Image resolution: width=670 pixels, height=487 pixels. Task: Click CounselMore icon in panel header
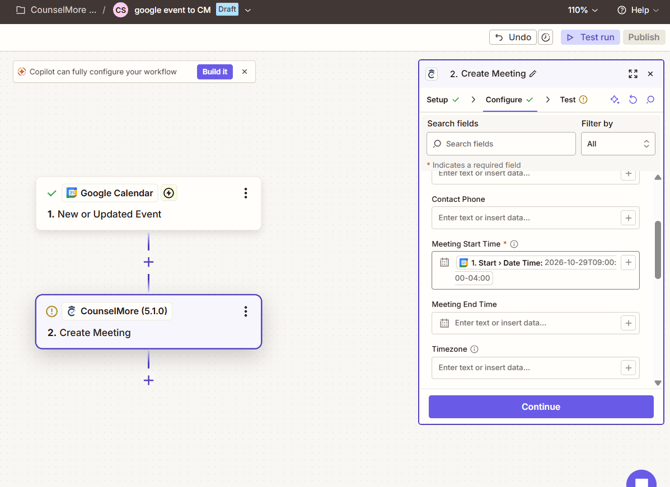pyautogui.click(x=432, y=74)
